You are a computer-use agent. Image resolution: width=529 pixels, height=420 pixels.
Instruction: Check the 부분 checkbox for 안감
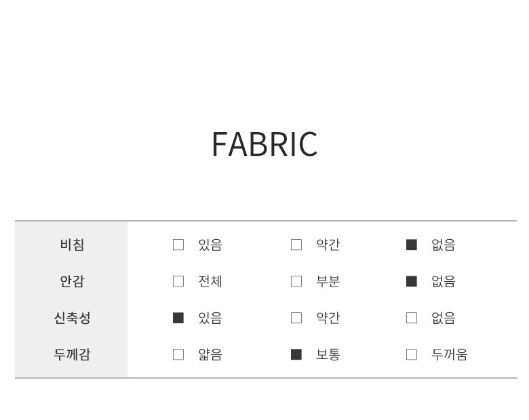point(296,281)
